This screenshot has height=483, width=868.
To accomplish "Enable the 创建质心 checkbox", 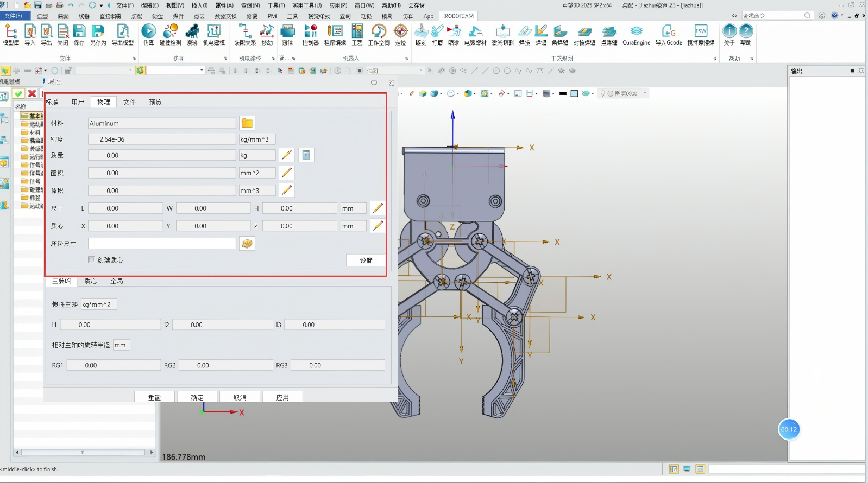I will tap(92, 260).
